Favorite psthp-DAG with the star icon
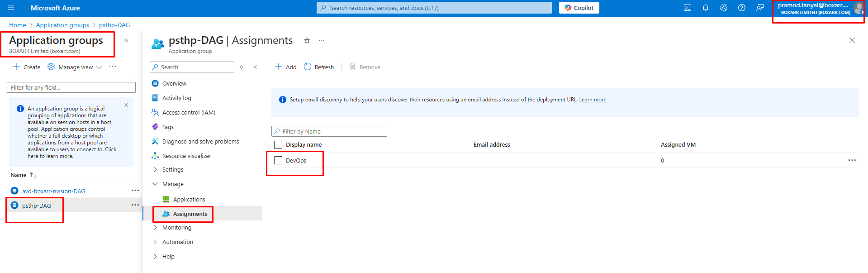This screenshot has height=273, width=868. tap(307, 40)
